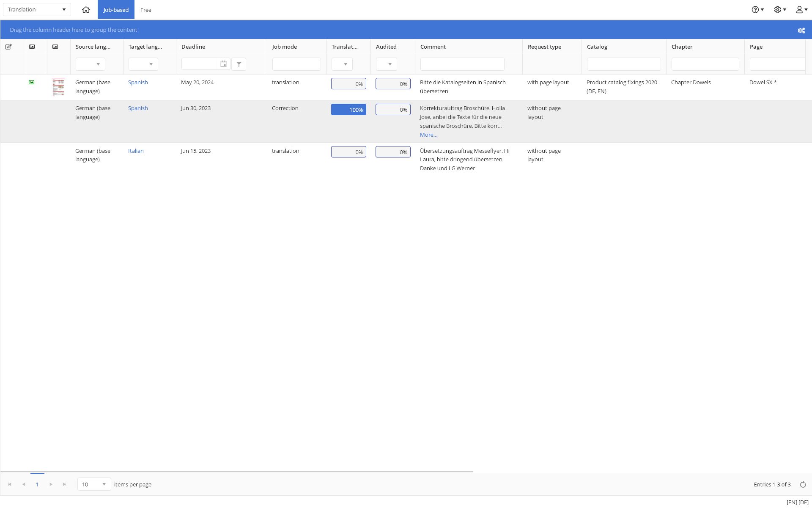Click translated 0% bar in Italian row

pyautogui.click(x=348, y=152)
